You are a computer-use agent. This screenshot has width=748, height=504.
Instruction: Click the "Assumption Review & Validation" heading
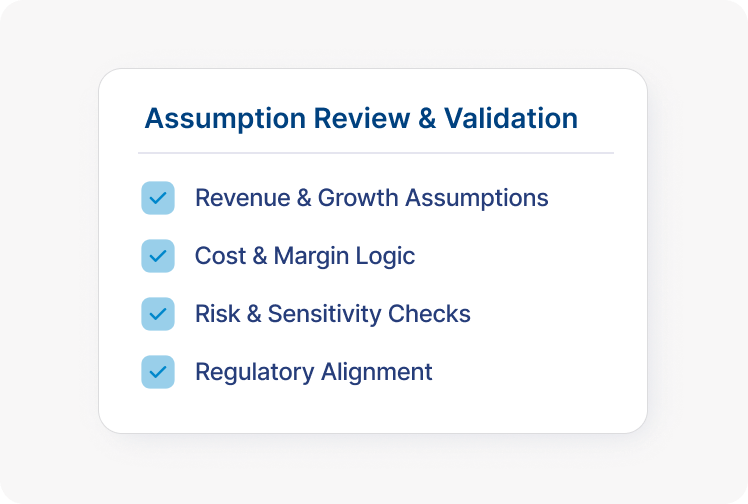(x=361, y=118)
